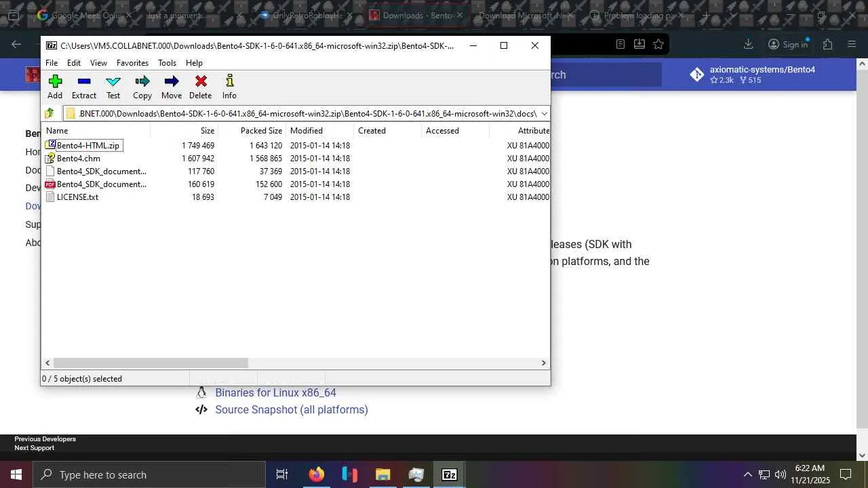Toggle reader view in Firefox address bar
This screenshot has height=488, width=868.
620,44
